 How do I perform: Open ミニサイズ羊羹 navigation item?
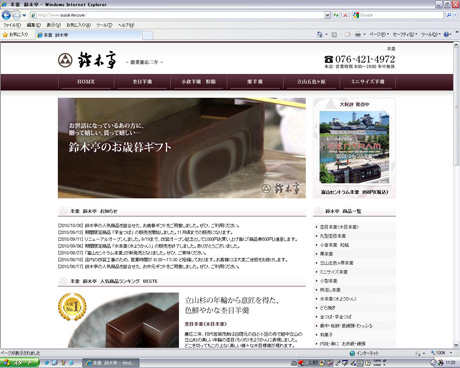pyautogui.click(x=368, y=82)
